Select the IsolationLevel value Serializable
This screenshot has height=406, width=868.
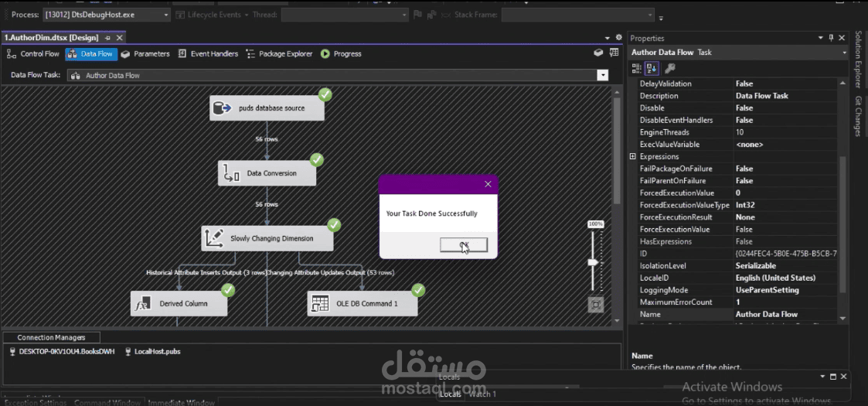(x=756, y=266)
